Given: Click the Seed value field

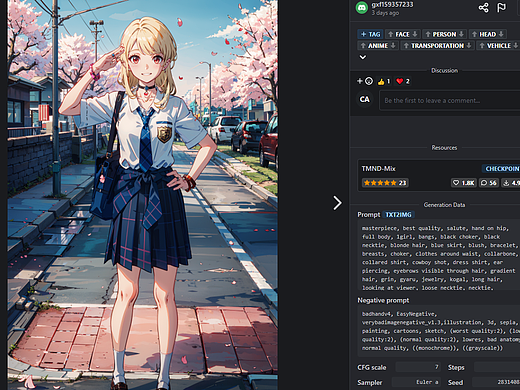Looking at the screenshot, I should point(496,382).
